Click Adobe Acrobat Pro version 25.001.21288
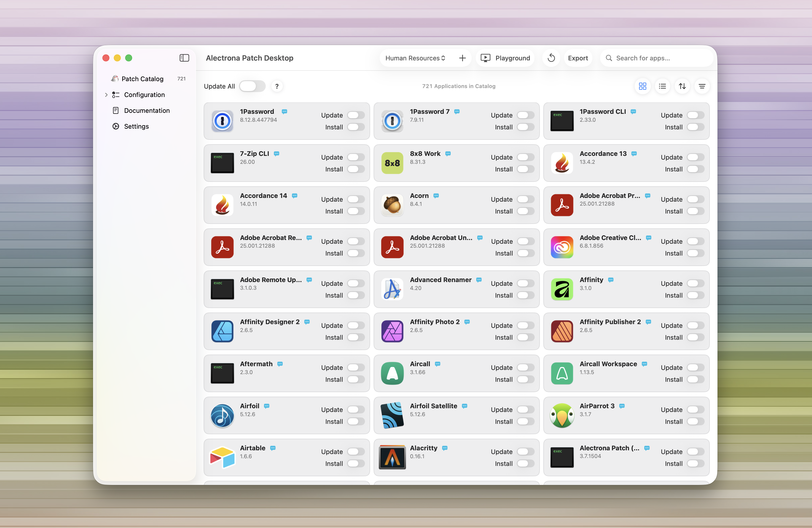 point(597,204)
